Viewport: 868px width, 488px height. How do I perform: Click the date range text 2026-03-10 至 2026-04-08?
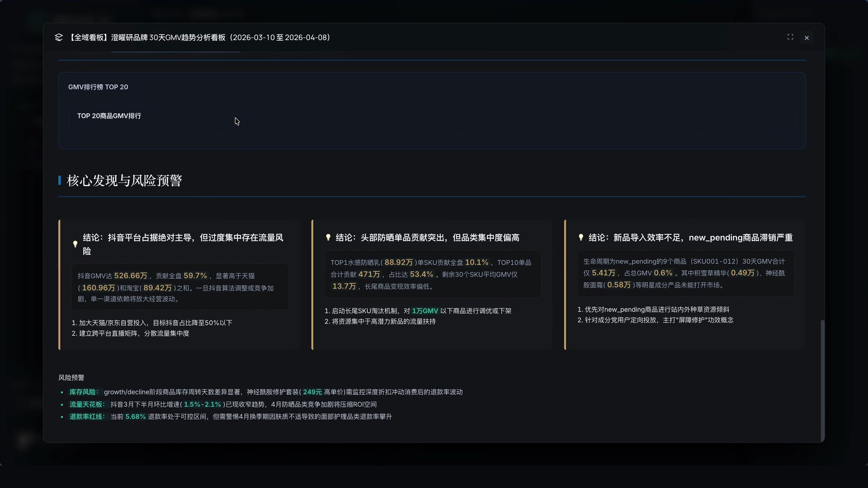click(x=280, y=38)
